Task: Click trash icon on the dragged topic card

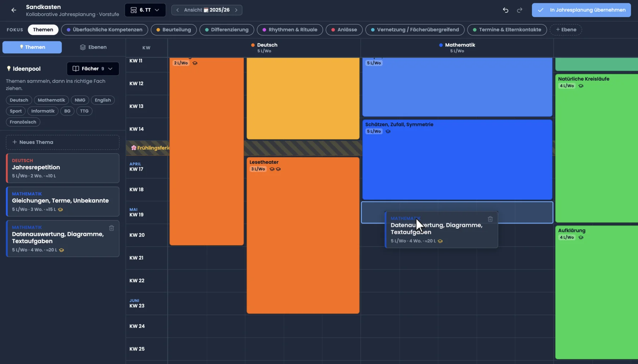Action: (490, 219)
